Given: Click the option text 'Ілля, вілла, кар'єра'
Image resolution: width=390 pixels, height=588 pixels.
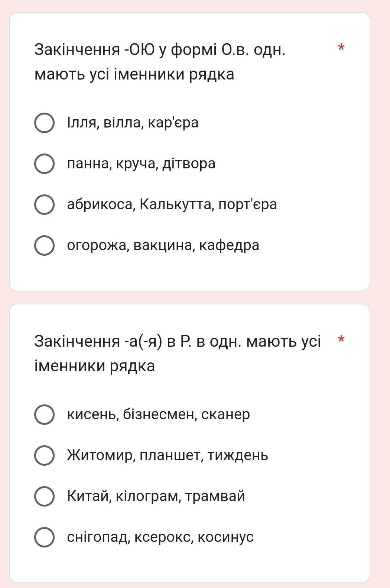Looking at the screenshot, I should tap(133, 123).
